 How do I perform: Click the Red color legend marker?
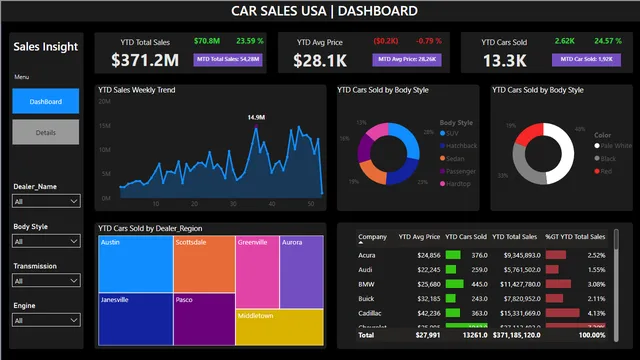(597, 171)
